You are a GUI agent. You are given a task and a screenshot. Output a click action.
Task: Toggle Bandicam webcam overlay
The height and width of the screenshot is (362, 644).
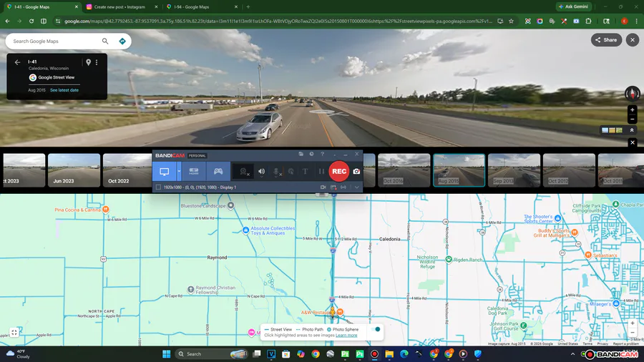[x=244, y=172]
